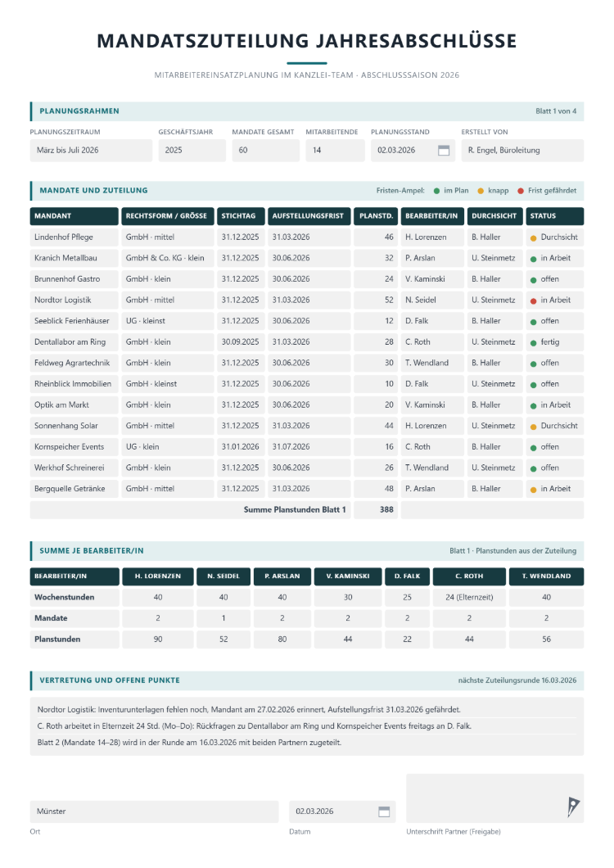Click the Planungsstand date field 02.03.2026
614x868 pixels.
pyautogui.click(x=413, y=151)
